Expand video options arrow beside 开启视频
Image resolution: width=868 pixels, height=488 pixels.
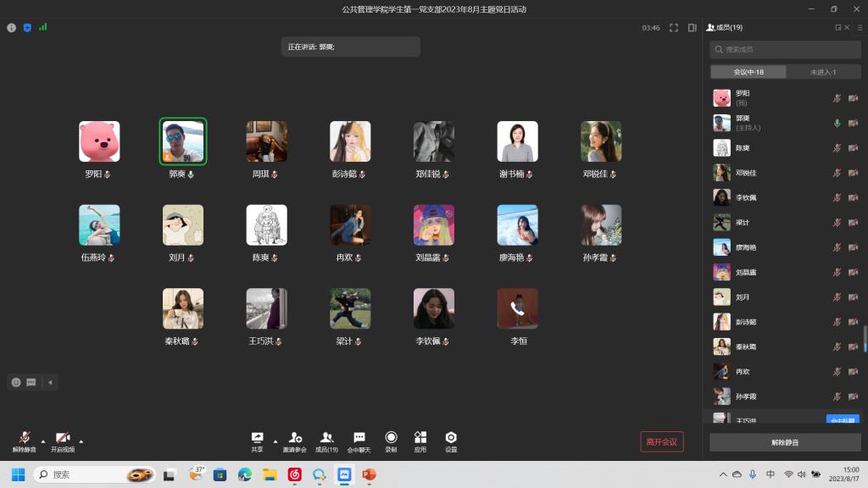[x=81, y=441]
